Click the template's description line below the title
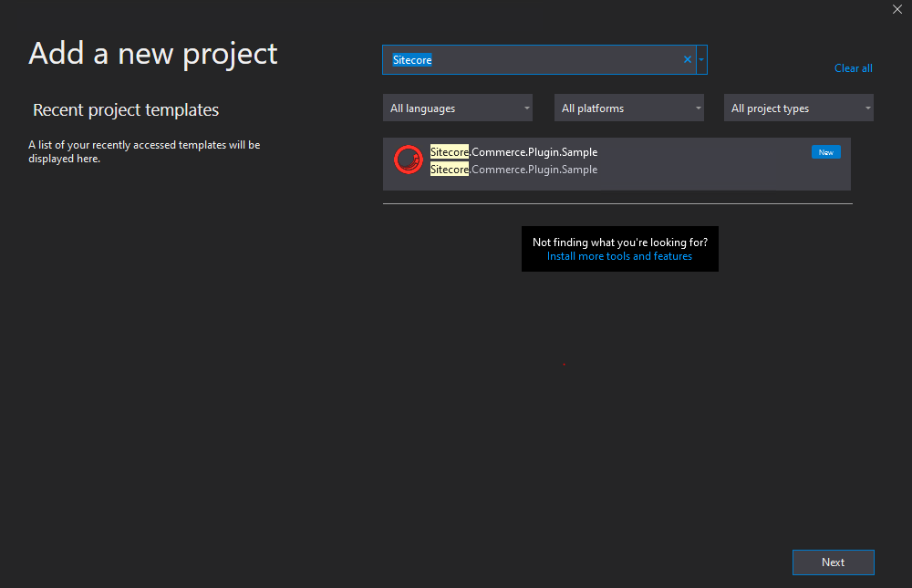 (513, 170)
